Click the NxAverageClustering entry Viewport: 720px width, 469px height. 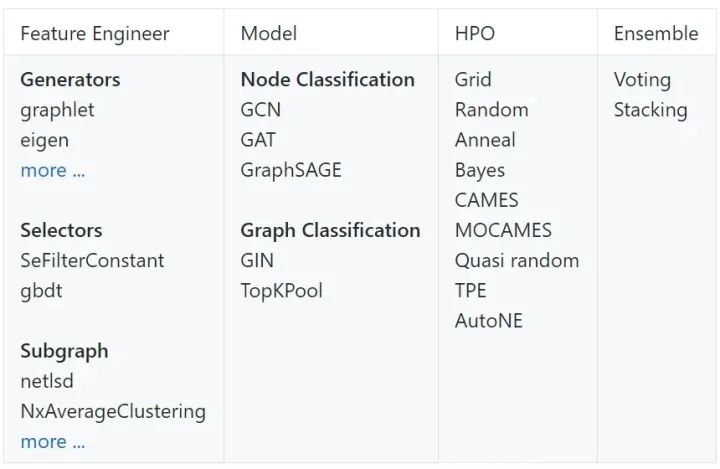coord(113,411)
